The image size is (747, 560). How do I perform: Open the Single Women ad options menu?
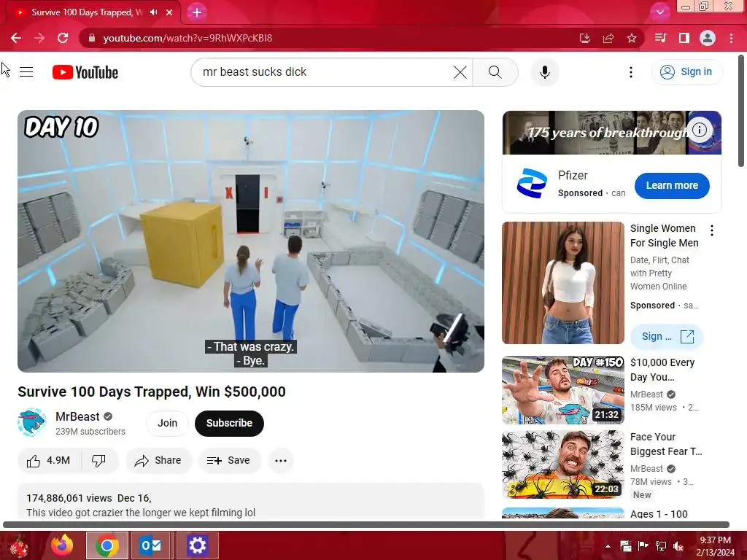[712, 230]
